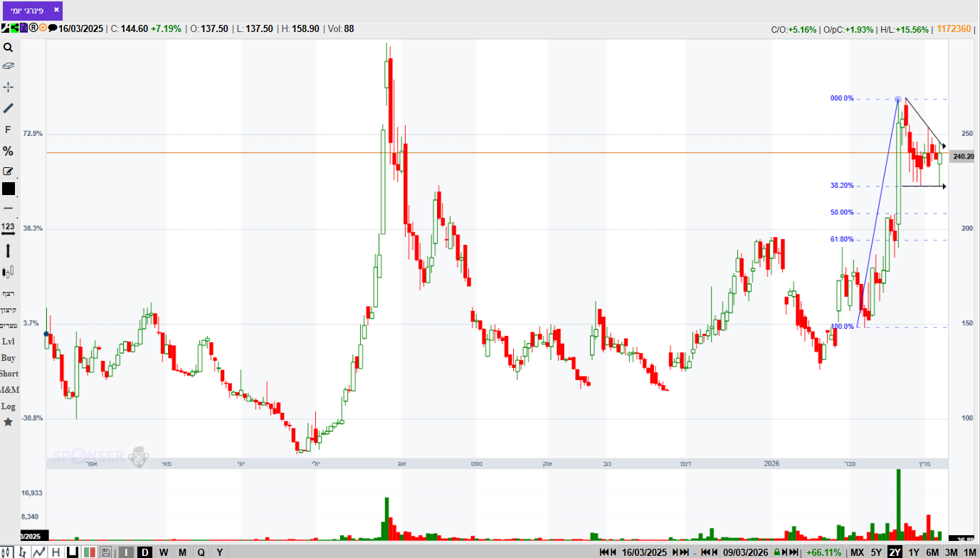The width and height of the screenshot is (980, 558).
Task: Click the black U-shaped chart style icon
Action: (72, 552)
